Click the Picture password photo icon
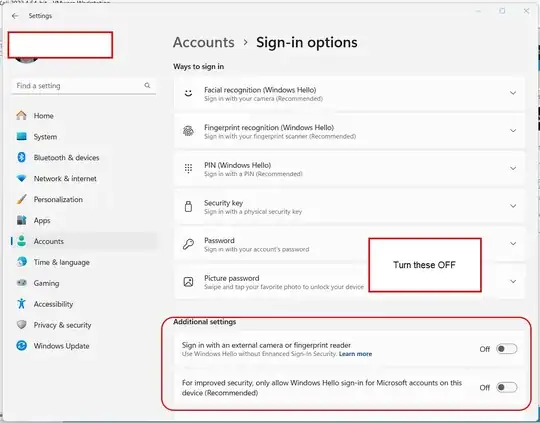 (188, 281)
